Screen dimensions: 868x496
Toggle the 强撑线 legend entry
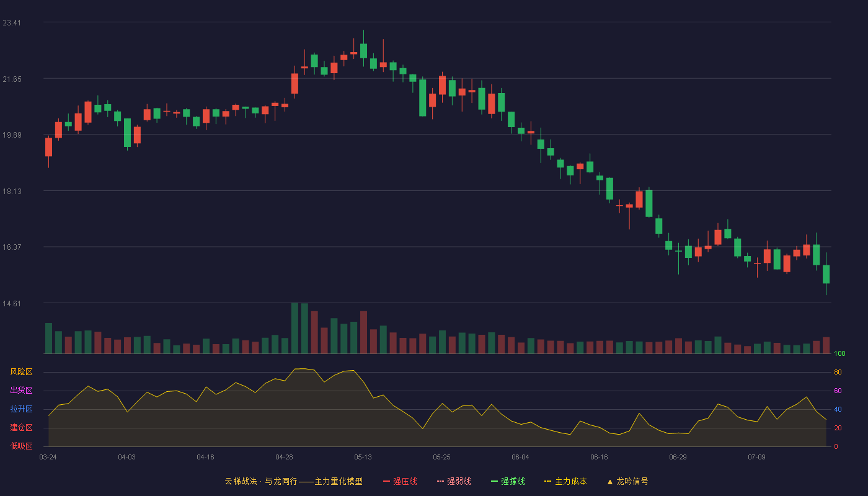[508, 481]
